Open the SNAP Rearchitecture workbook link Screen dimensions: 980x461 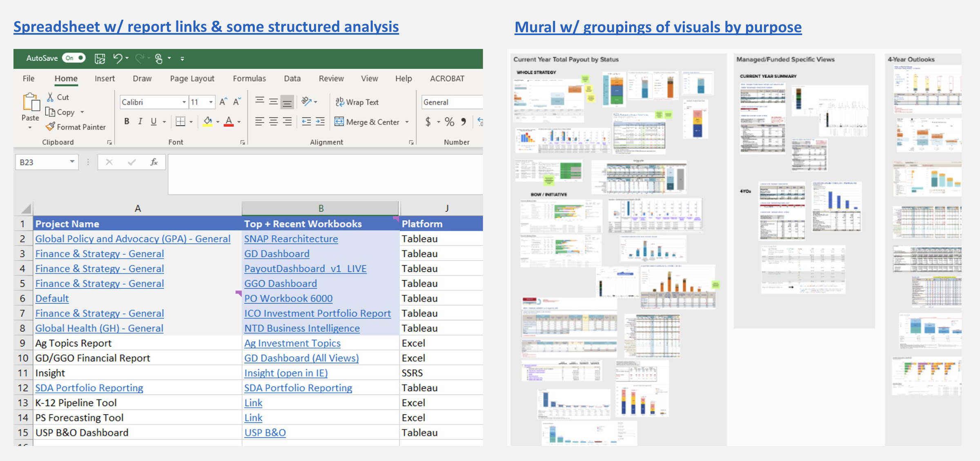pos(291,239)
